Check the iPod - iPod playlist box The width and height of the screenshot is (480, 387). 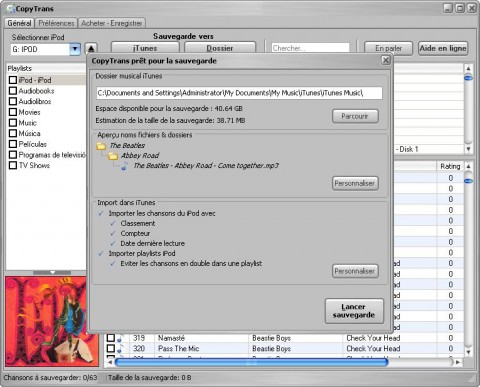click(x=13, y=80)
